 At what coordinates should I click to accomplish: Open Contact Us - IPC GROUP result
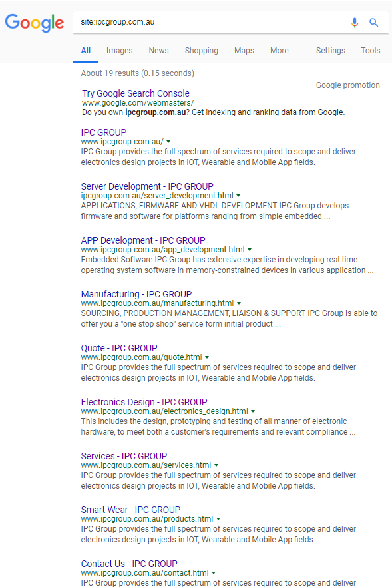pyautogui.click(x=129, y=564)
